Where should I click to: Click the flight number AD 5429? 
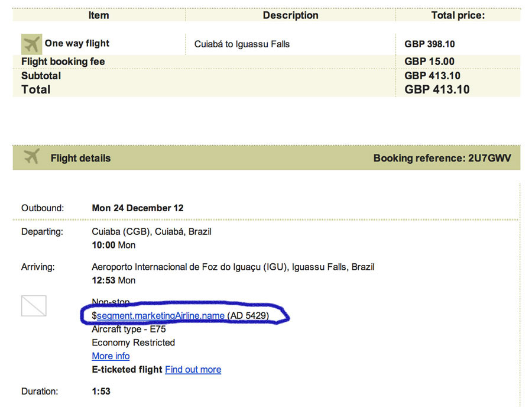248,316
